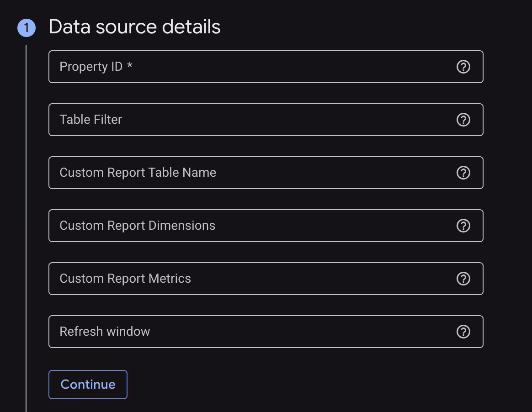
Task: View help for Refresh window field
Action: point(463,332)
